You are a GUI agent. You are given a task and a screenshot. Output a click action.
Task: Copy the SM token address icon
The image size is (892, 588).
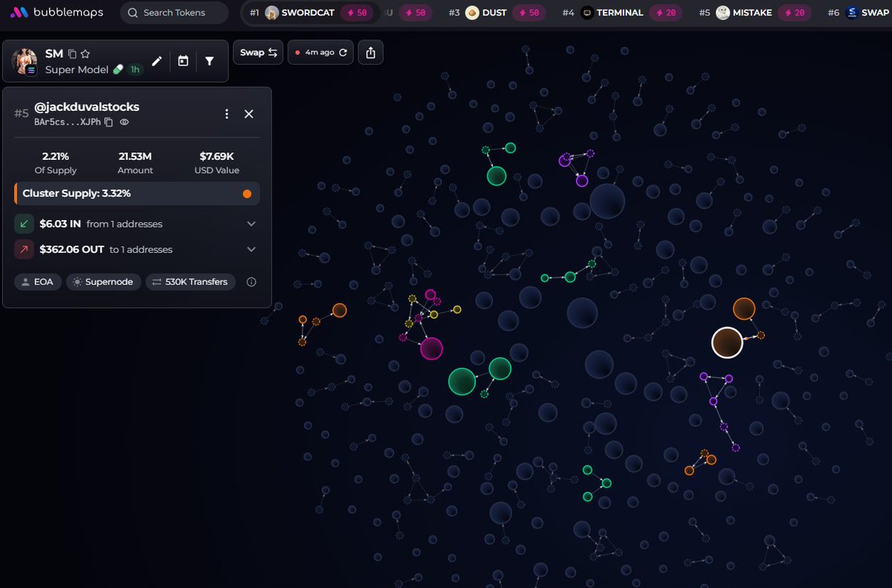(x=72, y=54)
